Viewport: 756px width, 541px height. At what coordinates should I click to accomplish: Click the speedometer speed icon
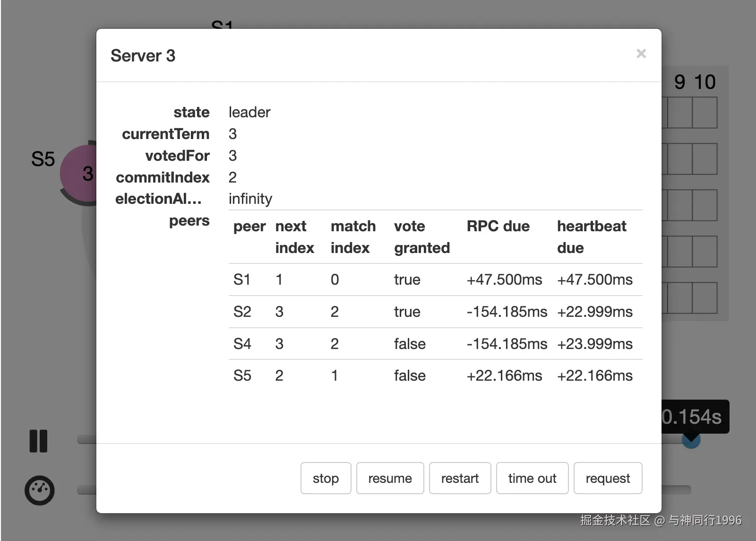point(39,490)
